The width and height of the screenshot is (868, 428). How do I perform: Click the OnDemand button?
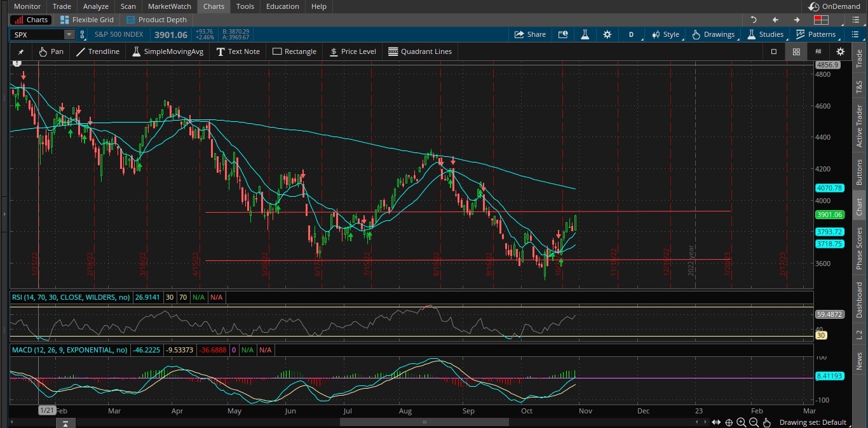click(834, 6)
